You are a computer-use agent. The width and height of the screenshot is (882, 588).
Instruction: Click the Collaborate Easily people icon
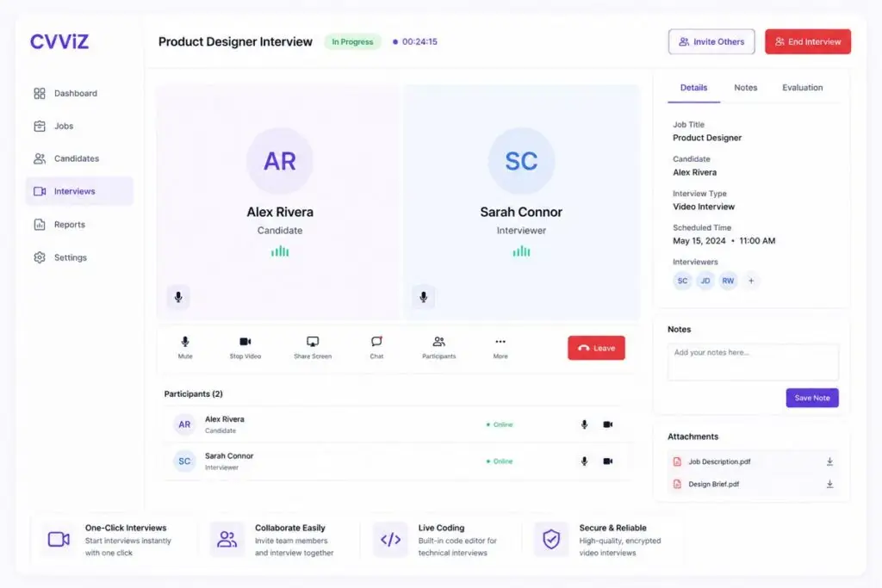(227, 540)
